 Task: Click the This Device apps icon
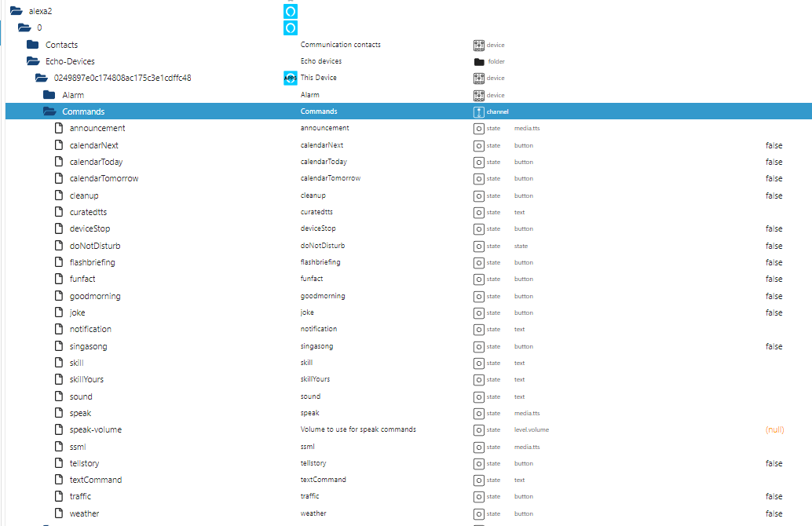(x=291, y=79)
